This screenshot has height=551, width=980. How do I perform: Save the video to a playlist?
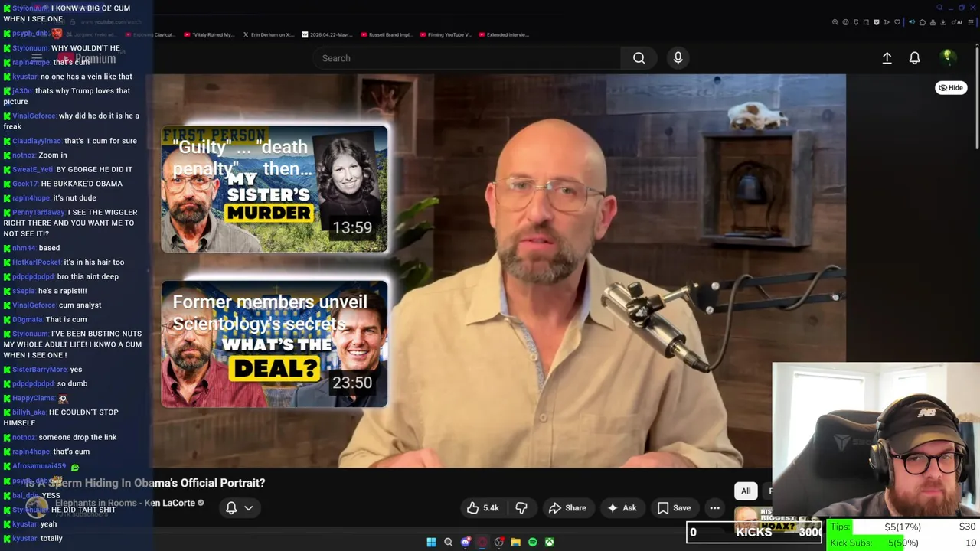pos(674,508)
